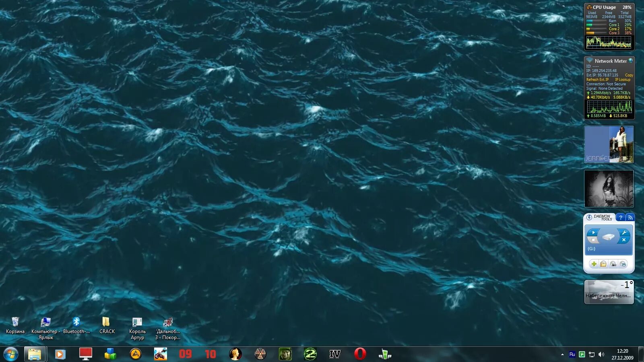Open the blonde head portrait taskbar icon
The width and height of the screenshot is (644, 362).
[235, 354]
